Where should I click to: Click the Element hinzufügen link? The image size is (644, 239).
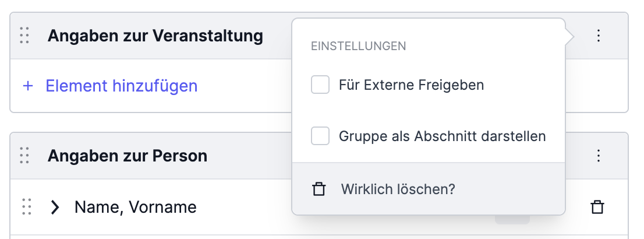click(122, 86)
